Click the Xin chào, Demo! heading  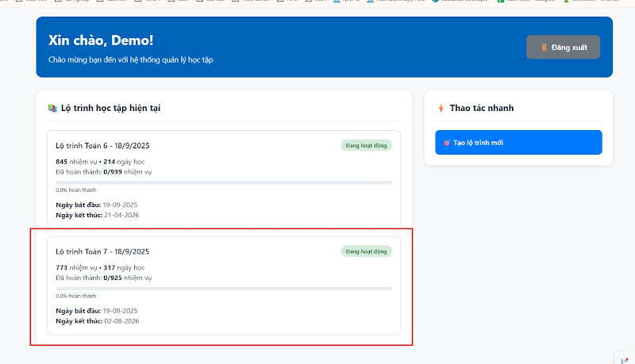point(101,40)
